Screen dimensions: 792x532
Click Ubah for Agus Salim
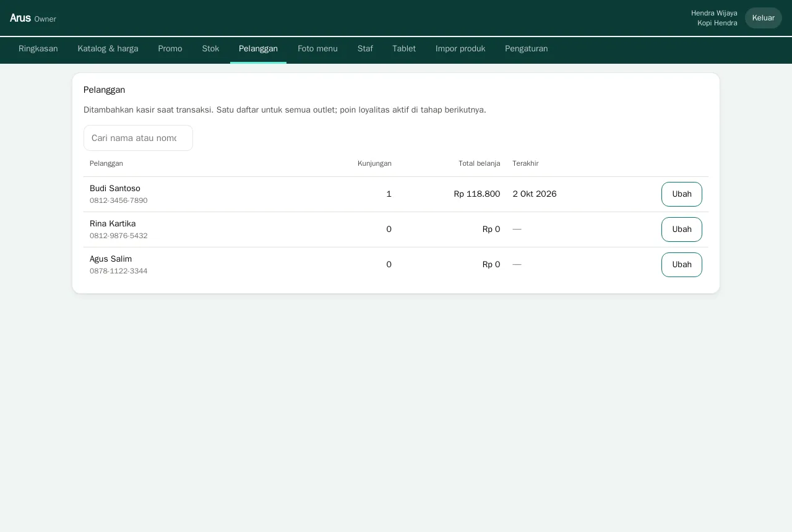pyautogui.click(x=682, y=265)
